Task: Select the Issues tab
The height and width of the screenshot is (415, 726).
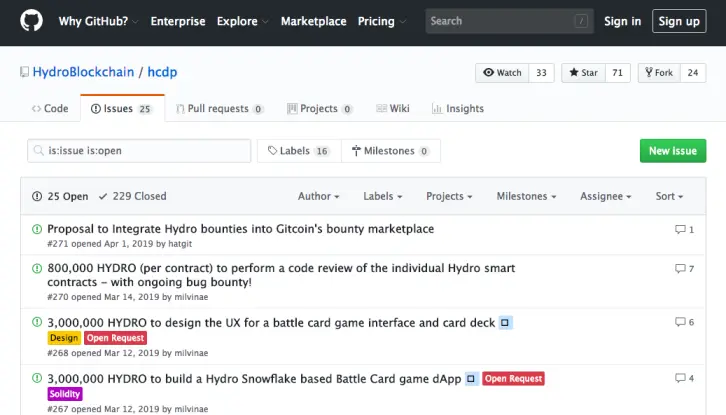Action: pyautogui.click(x=122, y=108)
